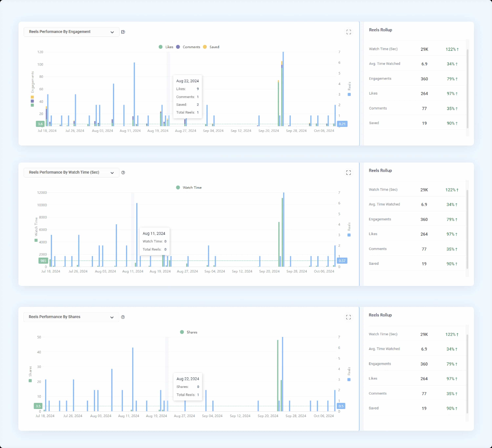The image size is (492, 448).
Task: Open Reels Performance By Watch Time dropdown
Action: point(71,172)
